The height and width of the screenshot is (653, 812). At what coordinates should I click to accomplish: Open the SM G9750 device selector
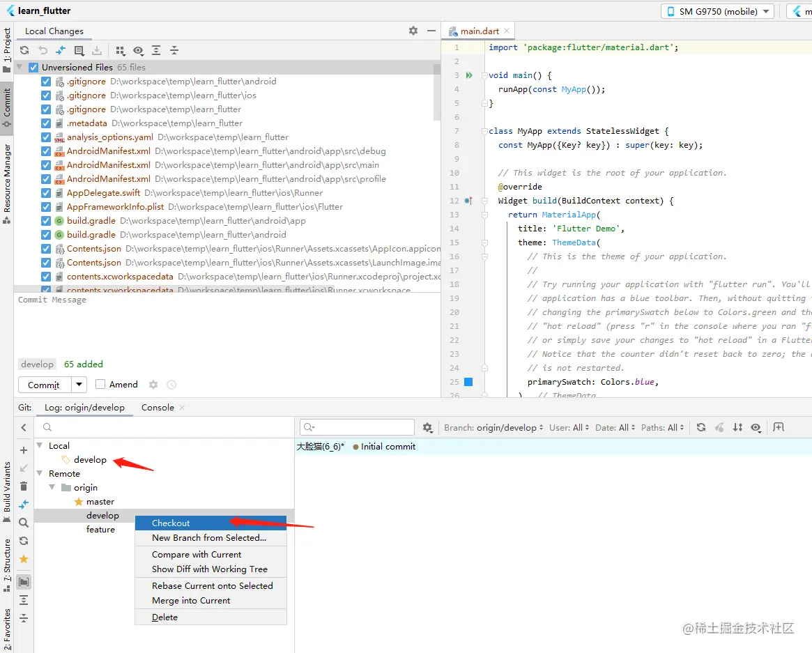coord(717,11)
